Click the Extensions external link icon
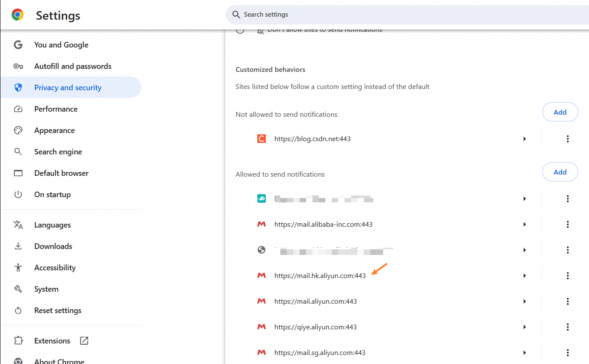This screenshot has height=364, width=589. [x=84, y=341]
